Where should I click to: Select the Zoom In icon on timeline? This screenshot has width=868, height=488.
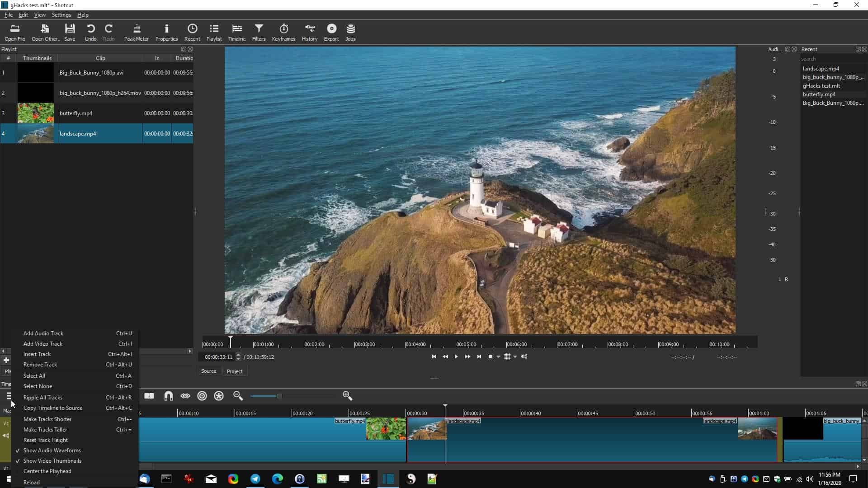[347, 396]
